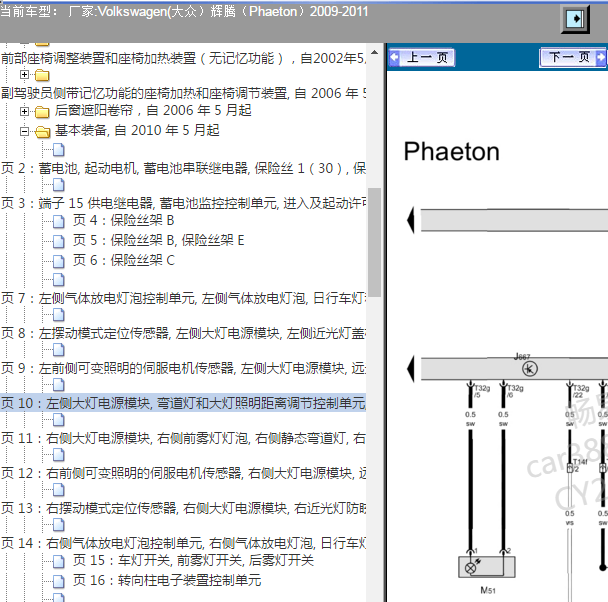Viewport: 608px width, 602px height.
Task: Open page 15 车灯开关 document icon
Action: pos(59,561)
